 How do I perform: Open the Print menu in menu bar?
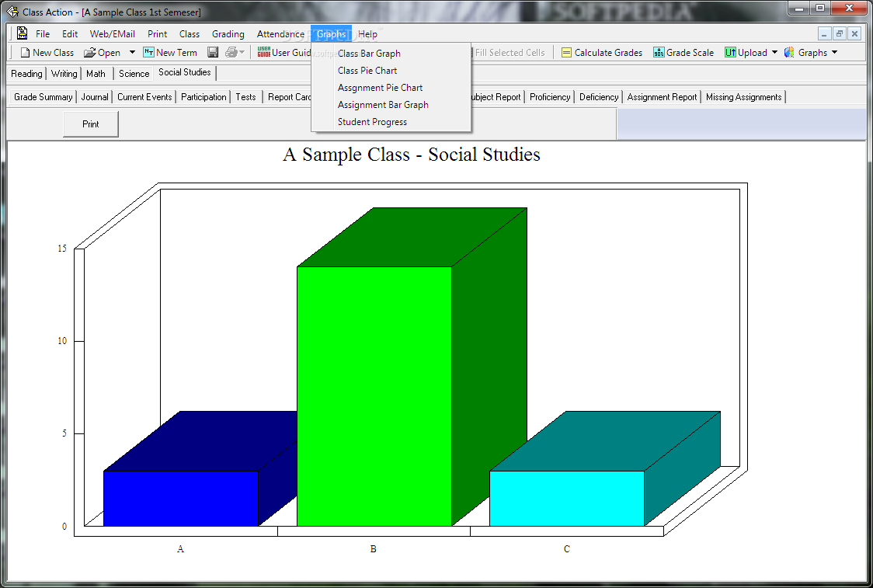tap(157, 34)
